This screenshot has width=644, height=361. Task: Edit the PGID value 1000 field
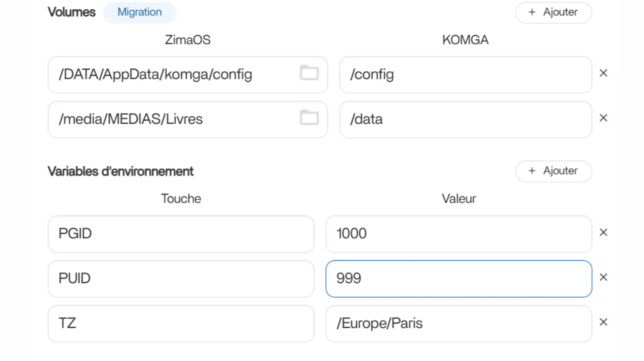(x=458, y=234)
